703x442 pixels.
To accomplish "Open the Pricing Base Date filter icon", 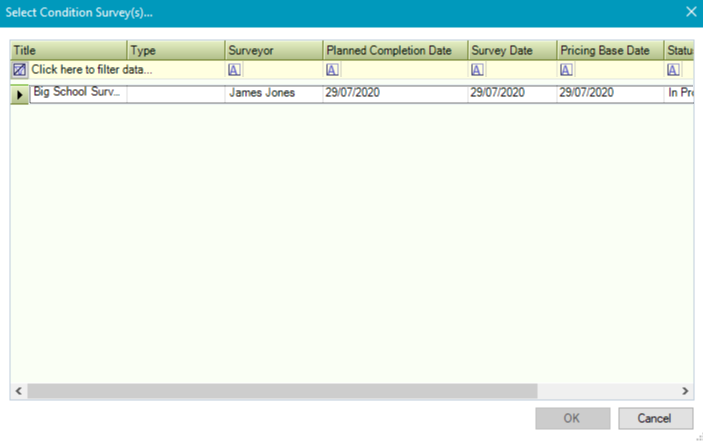I will (566, 70).
